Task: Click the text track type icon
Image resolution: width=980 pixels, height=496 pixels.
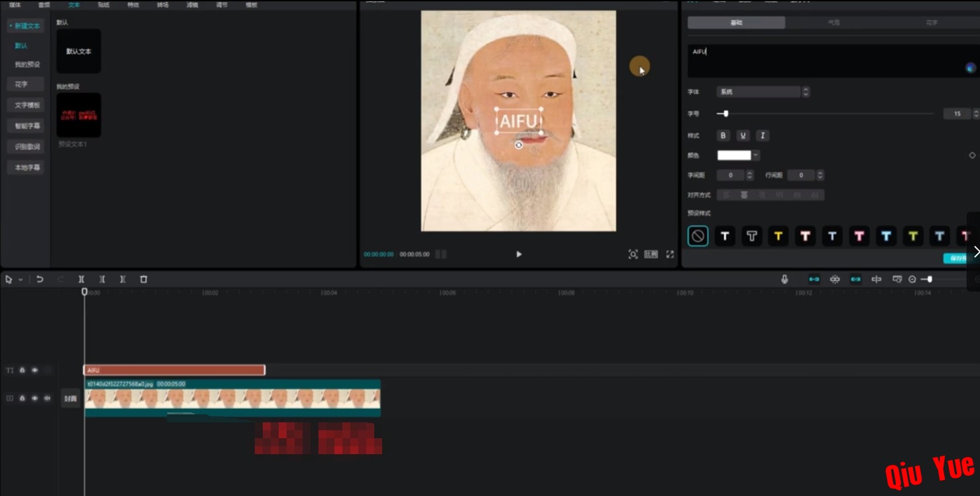Action: coord(9,371)
